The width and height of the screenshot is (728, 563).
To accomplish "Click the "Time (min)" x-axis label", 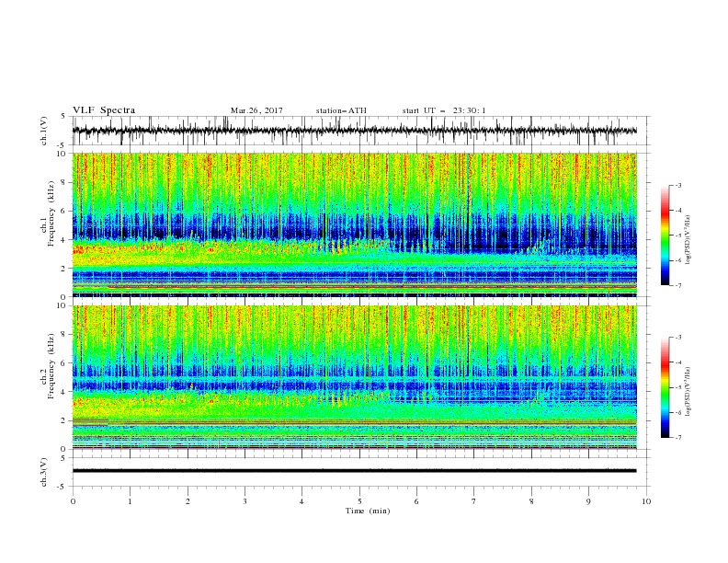I will [368, 511].
